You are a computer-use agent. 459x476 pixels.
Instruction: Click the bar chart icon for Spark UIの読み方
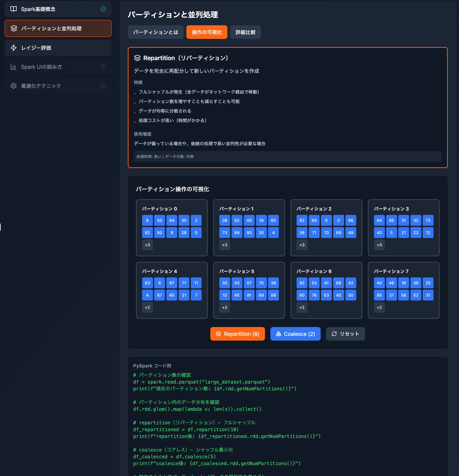14,67
